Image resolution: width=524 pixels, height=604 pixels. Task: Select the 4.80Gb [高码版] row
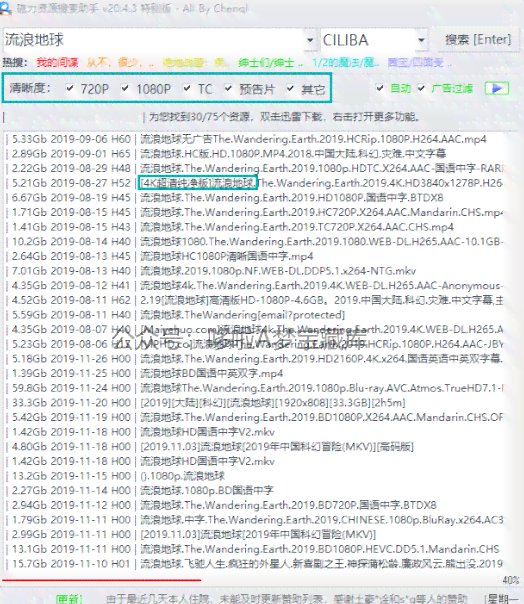(254, 446)
